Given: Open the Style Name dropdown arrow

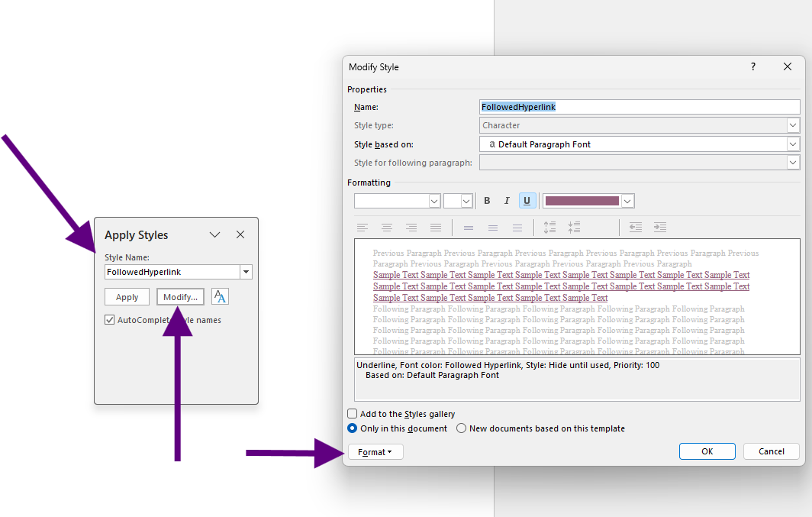Looking at the screenshot, I should click(x=246, y=272).
